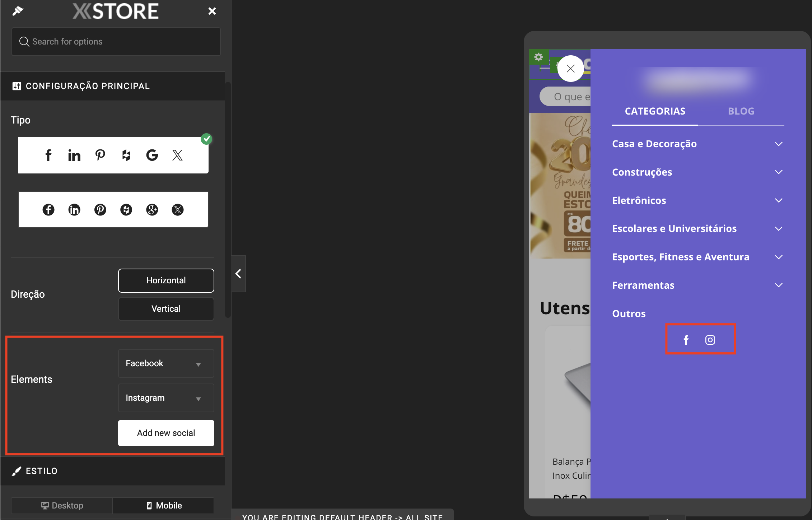This screenshot has width=812, height=520.
Task: Click the Google icon type
Action: pos(152,154)
